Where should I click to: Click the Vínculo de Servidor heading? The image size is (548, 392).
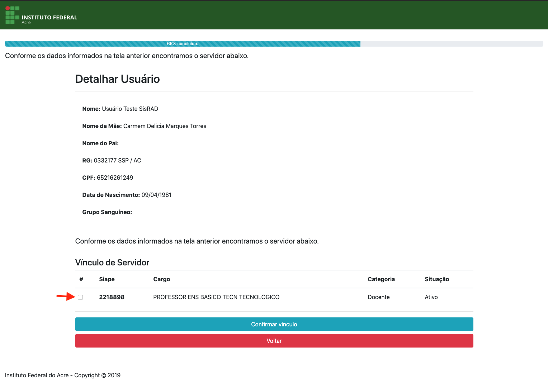pos(112,263)
